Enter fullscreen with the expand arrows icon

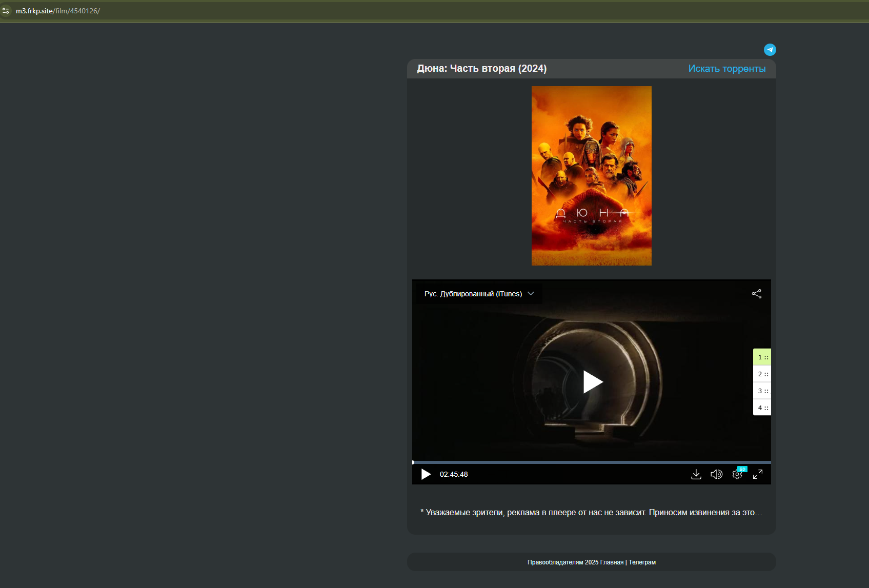tap(757, 474)
